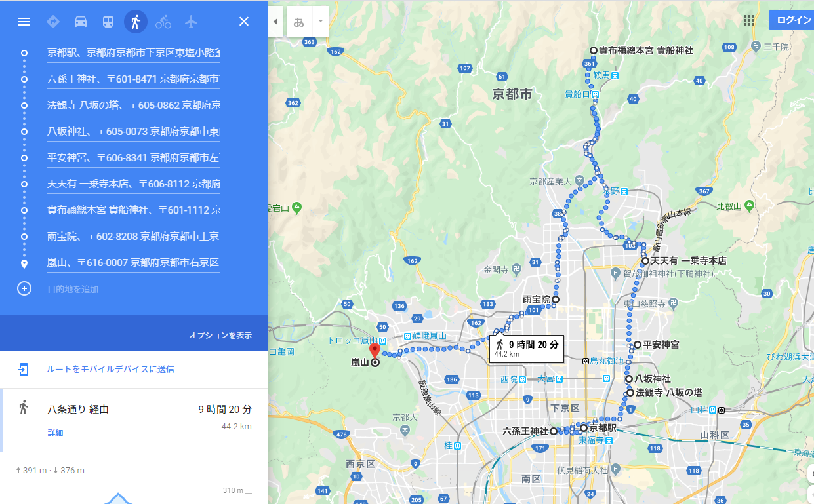
Task: Open 詳細 route details link
Action: [55, 433]
